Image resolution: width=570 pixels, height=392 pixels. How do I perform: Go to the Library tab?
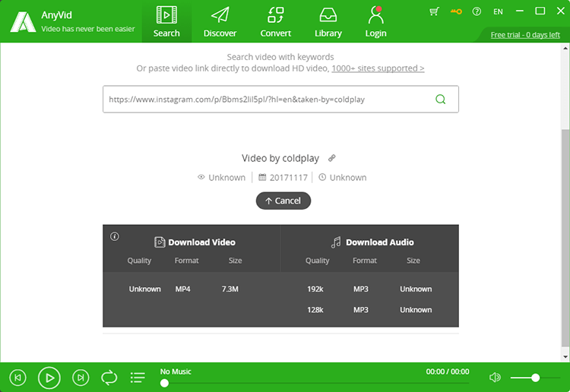(328, 21)
